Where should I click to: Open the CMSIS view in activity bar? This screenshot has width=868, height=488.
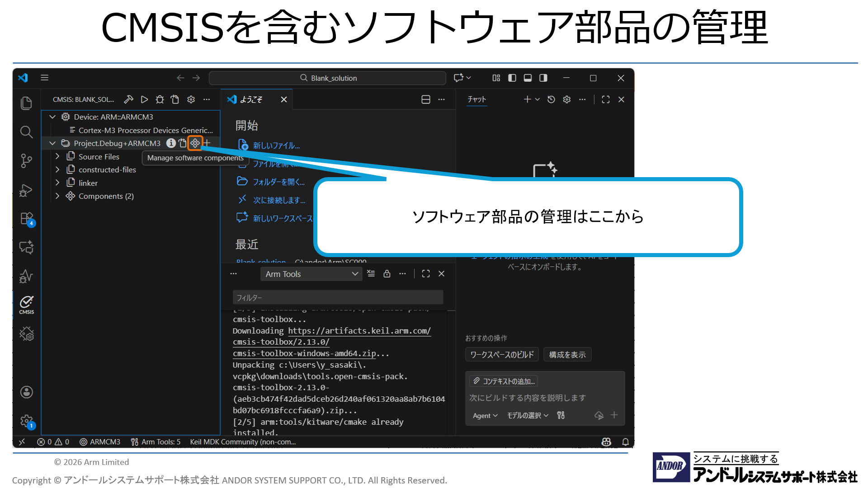tap(26, 305)
